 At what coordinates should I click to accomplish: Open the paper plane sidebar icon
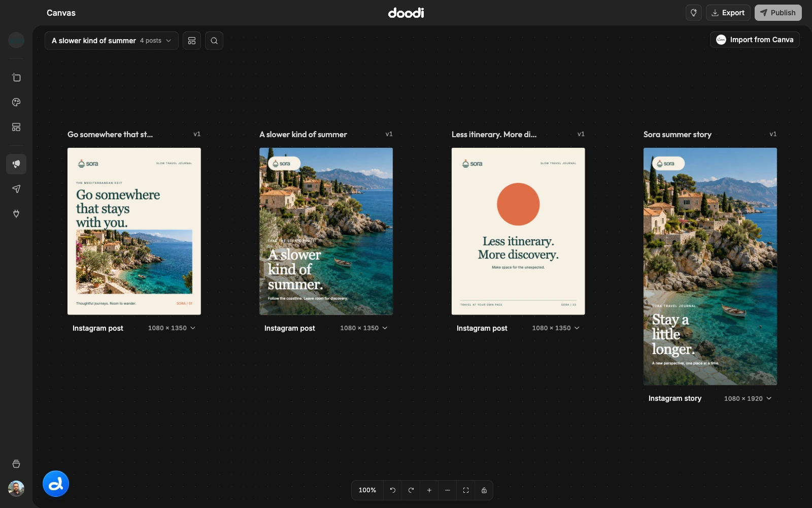tap(16, 189)
